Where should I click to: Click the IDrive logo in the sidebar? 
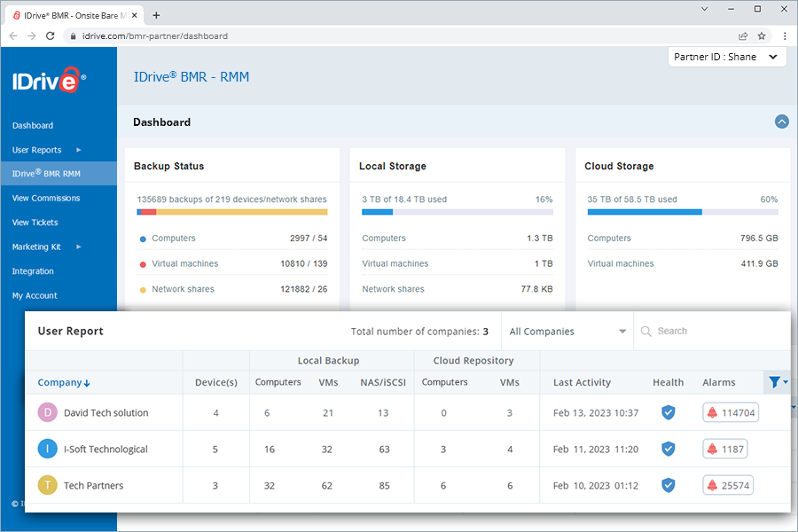click(x=50, y=80)
